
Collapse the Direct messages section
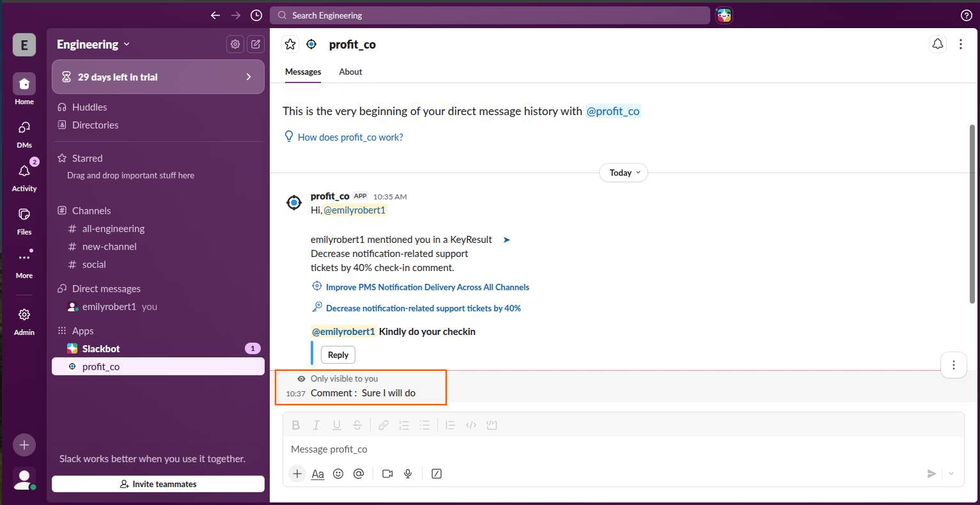click(106, 289)
